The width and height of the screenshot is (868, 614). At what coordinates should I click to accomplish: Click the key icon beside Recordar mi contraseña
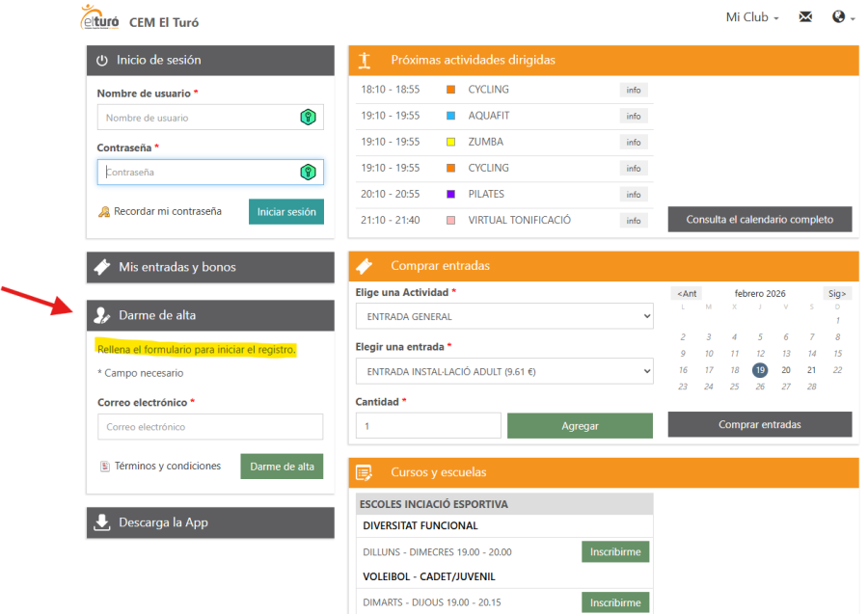point(104,212)
